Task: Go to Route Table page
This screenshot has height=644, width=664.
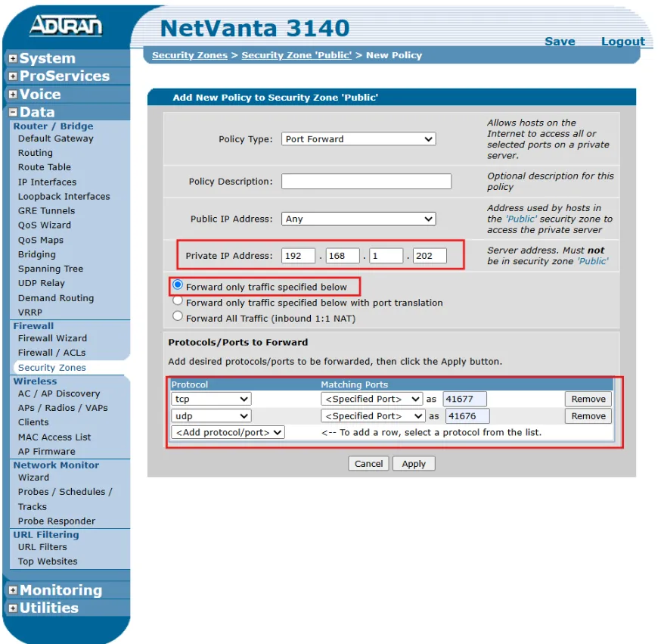Action: [x=45, y=167]
